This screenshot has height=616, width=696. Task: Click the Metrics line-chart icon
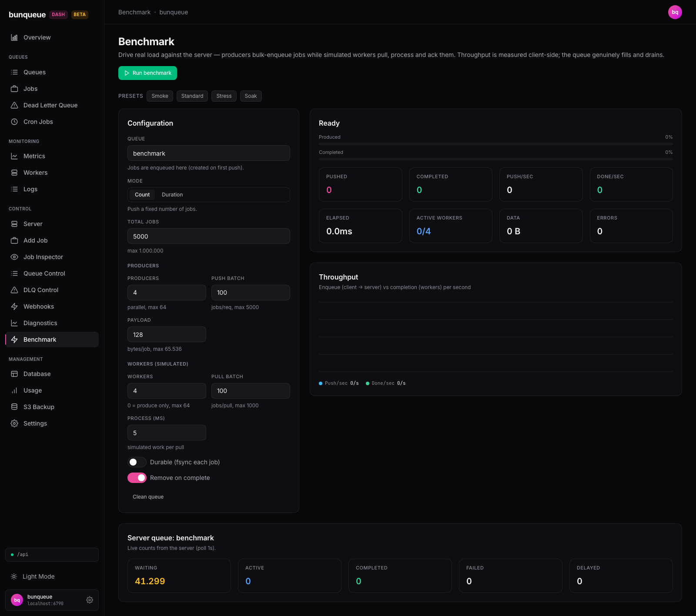pyautogui.click(x=14, y=156)
